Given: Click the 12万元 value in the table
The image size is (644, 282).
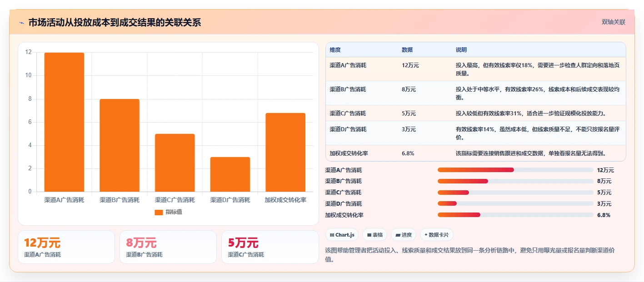Looking at the screenshot, I should 410,65.
